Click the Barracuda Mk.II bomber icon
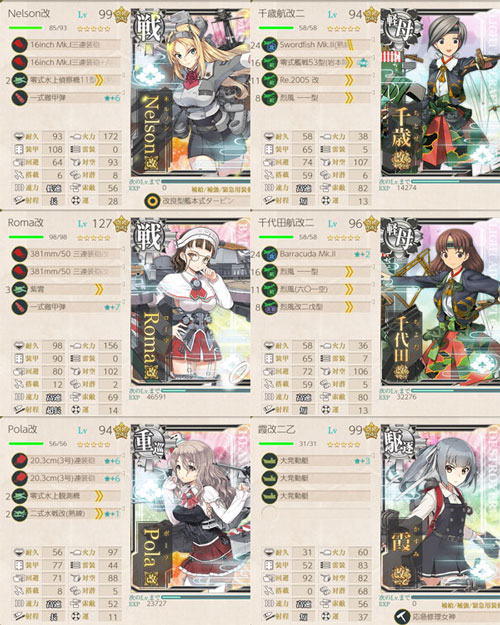The height and width of the screenshot is (625, 500). pyautogui.click(x=270, y=254)
